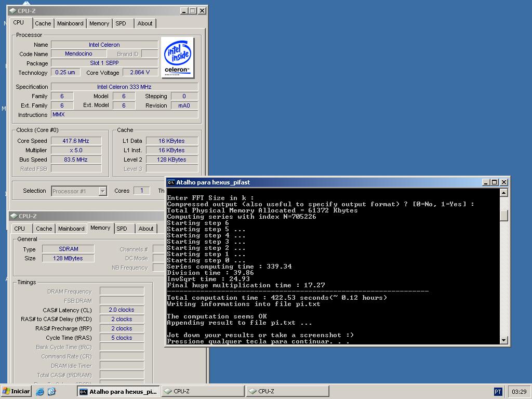Click the L1 Data value 16 KBytes
532x399 pixels.
(171, 141)
